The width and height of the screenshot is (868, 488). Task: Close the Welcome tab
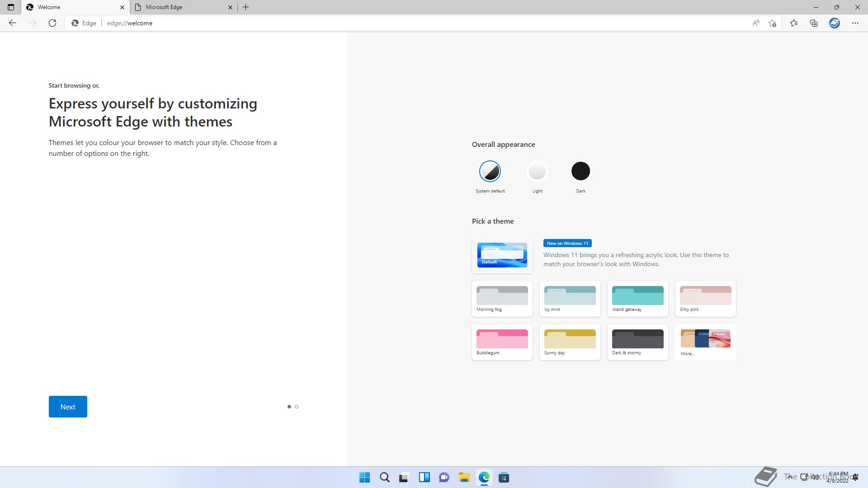pos(122,7)
